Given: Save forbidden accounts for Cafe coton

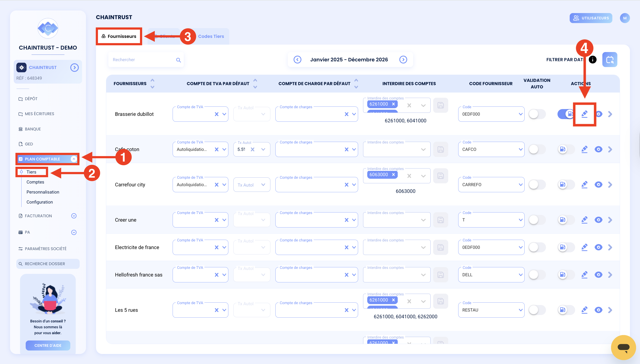Looking at the screenshot, I should 441,149.
